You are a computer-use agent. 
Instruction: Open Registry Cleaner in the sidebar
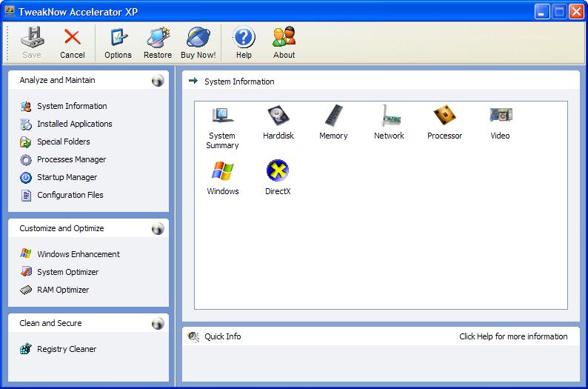tap(59, 349)
